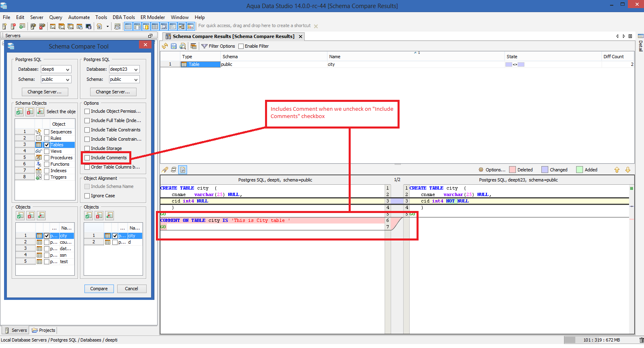
Task: Click the Changed color swatch
Action: tap(545, 170)
